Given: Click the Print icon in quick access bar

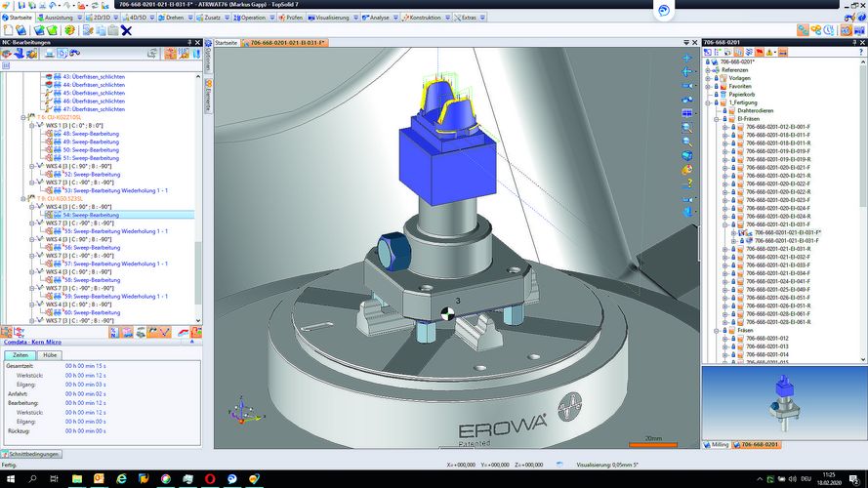Looking at the screenshot, I should [42, 5].
